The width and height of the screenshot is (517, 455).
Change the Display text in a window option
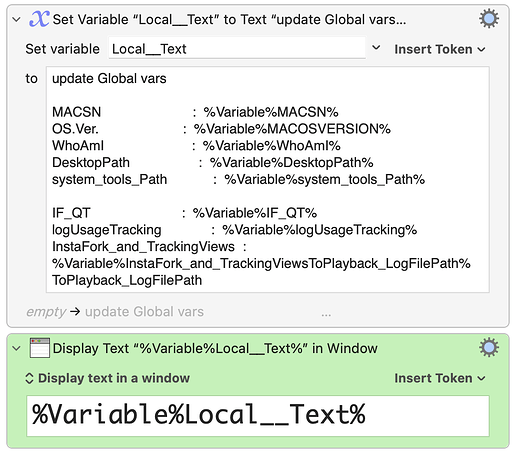click(107, 378)
